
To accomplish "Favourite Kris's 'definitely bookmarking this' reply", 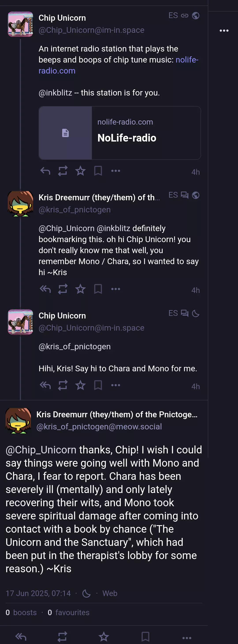I will (x=80, y=289).
